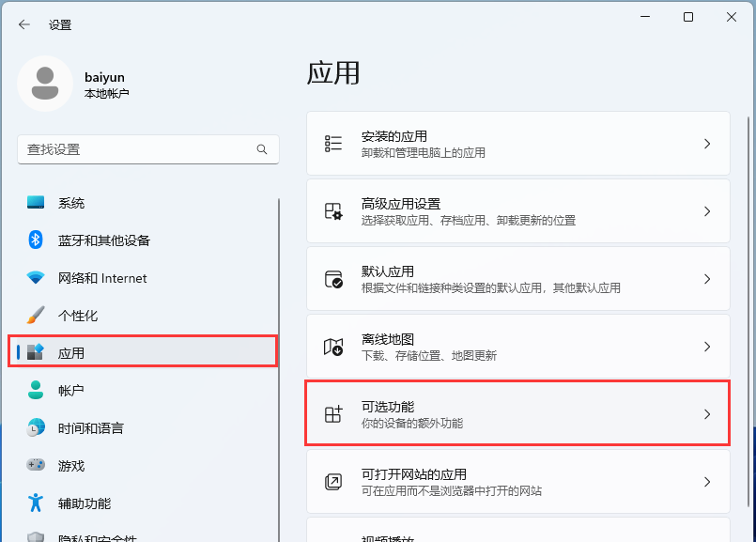This screenshot has height=542, width=756.
Task: Click the 辅助功能 accessibility icon
Action: [35, 503]
